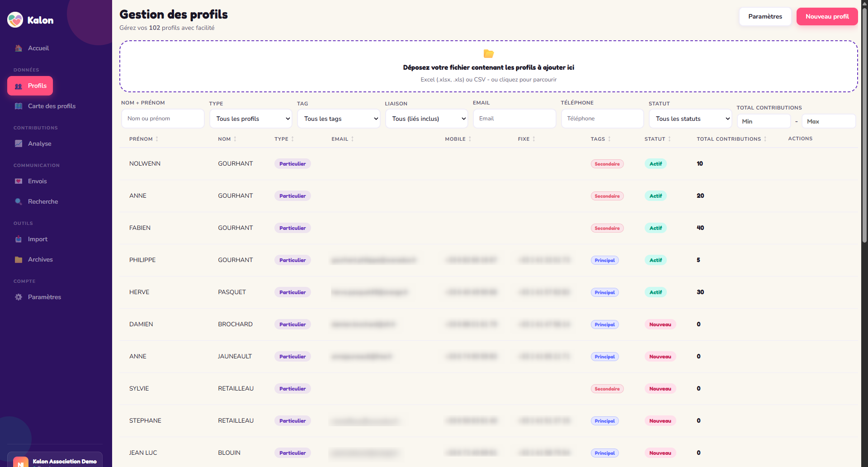Click the Analyse chart icon
Viewport: 868px width, 467px height.
coord(19,143)
